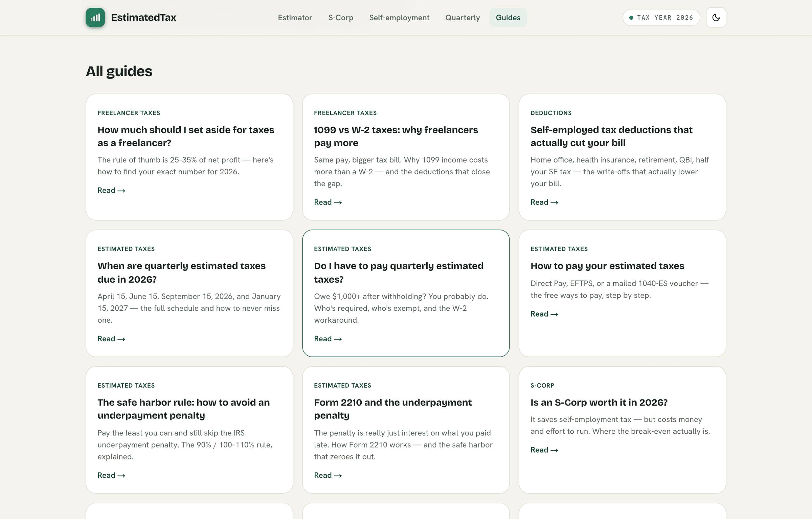Click 'The penalty is really just interest' description

pyautogui.click(x=403, y=445)
